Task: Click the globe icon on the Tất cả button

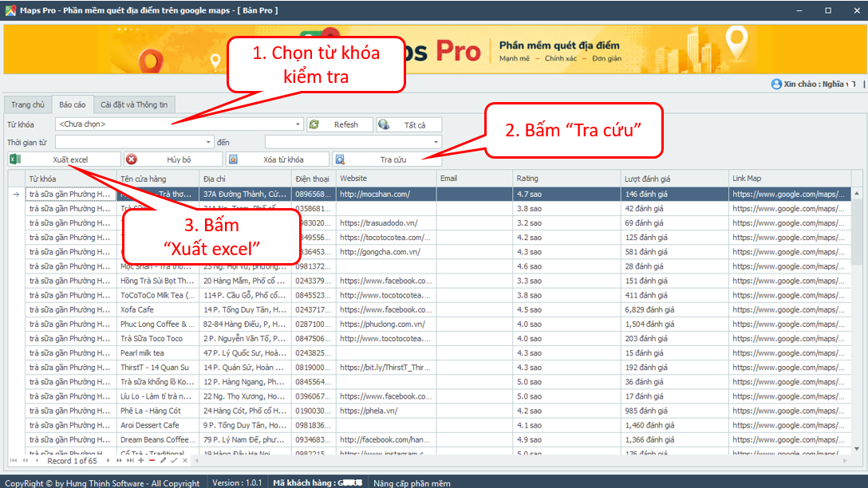Action: pyautogui.click(x=384, y=124)
